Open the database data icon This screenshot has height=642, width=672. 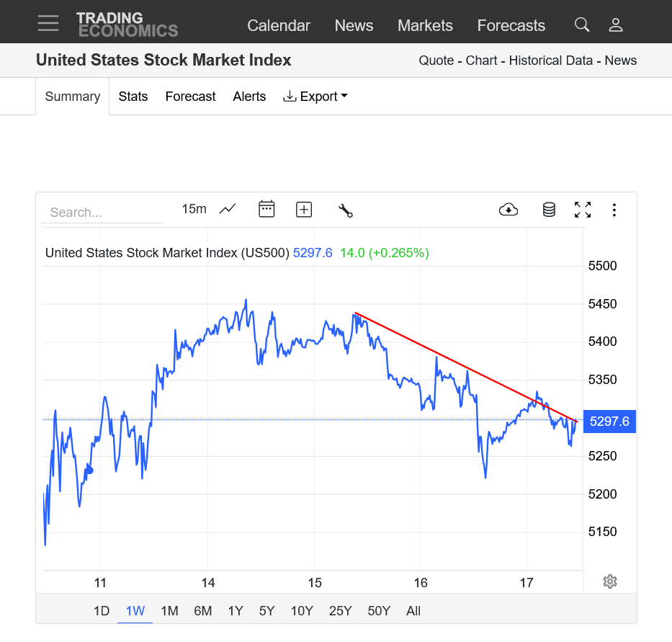[x=549, y=210]
